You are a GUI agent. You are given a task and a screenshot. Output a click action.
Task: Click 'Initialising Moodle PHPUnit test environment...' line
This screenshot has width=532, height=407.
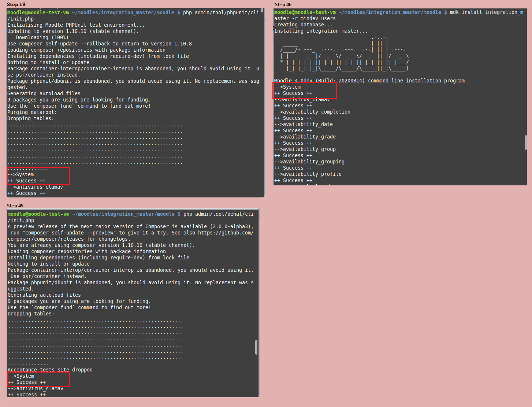click(x=76, y=25)
